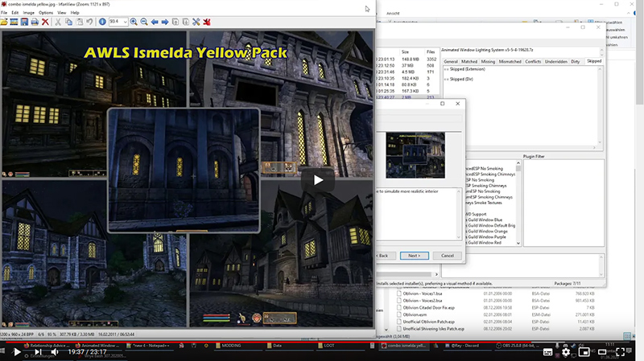Switch to the General tab in Wrye Bash

click(x=451, y=62)
